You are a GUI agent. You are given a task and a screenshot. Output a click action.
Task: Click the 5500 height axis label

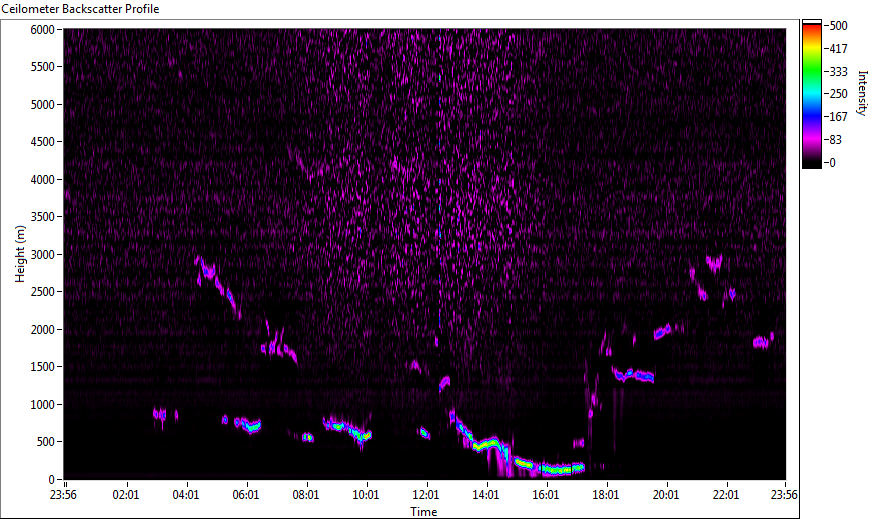click(x=43, y=67)
